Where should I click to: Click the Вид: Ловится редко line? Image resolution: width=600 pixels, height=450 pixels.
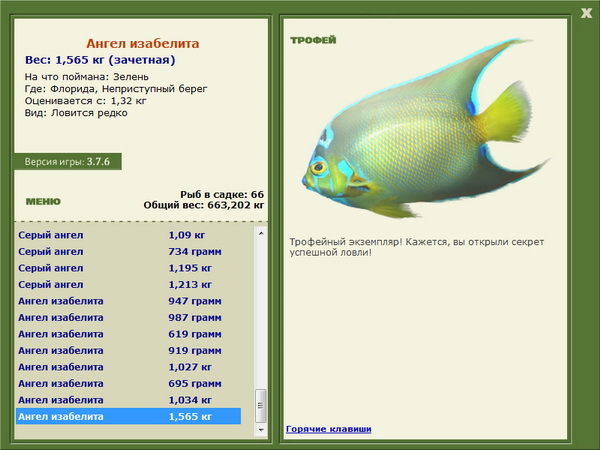(76, 113)
